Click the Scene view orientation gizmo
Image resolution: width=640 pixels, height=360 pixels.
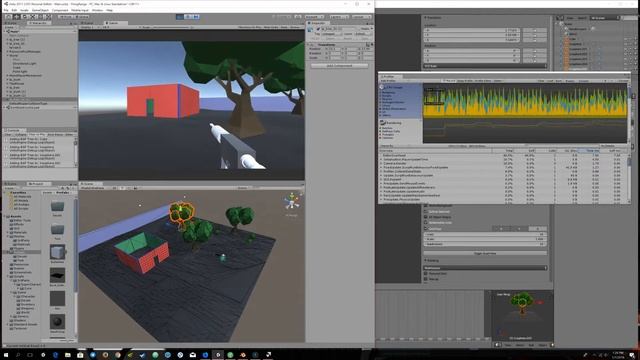point(292,202)
